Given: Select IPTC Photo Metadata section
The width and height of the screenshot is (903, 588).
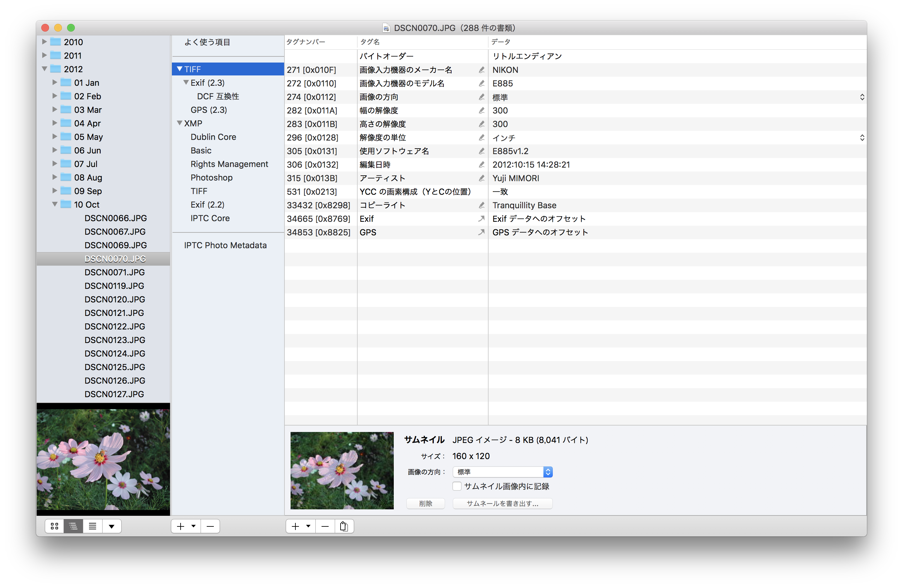Looking at the screenshot, I should click(225, 245).
